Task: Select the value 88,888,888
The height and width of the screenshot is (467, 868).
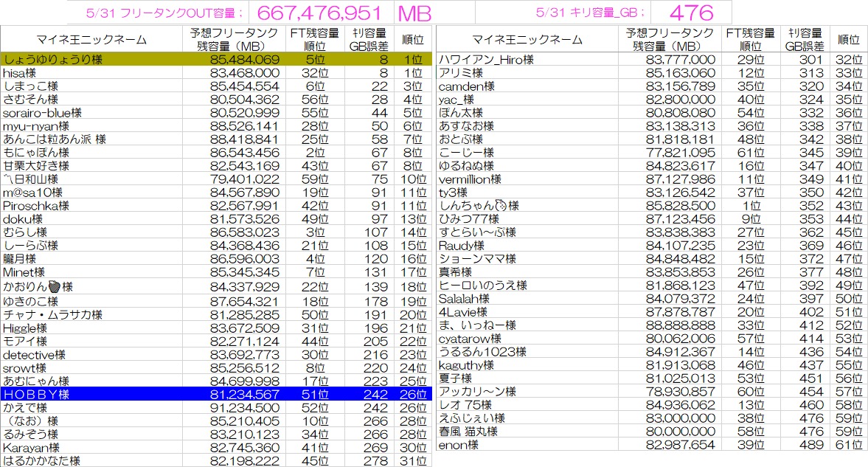Action: point(681,325)
